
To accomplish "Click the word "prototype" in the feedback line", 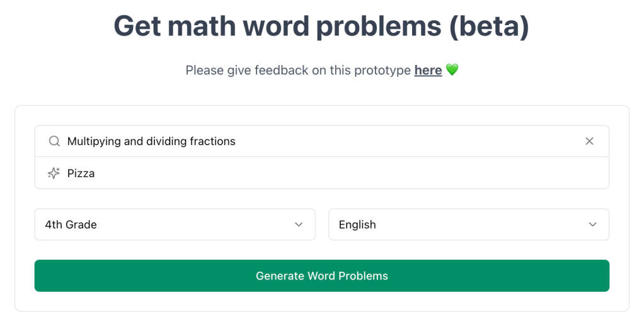I will [x=382, y=71].
